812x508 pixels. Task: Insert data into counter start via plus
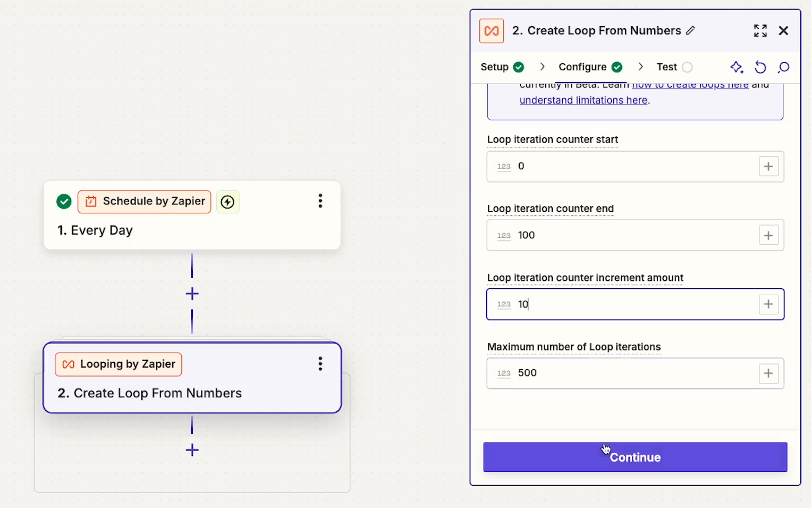tap(768, 166)
